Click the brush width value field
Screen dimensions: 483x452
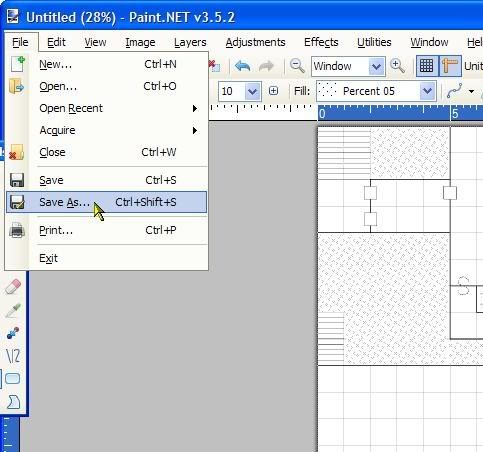(232, 91)
